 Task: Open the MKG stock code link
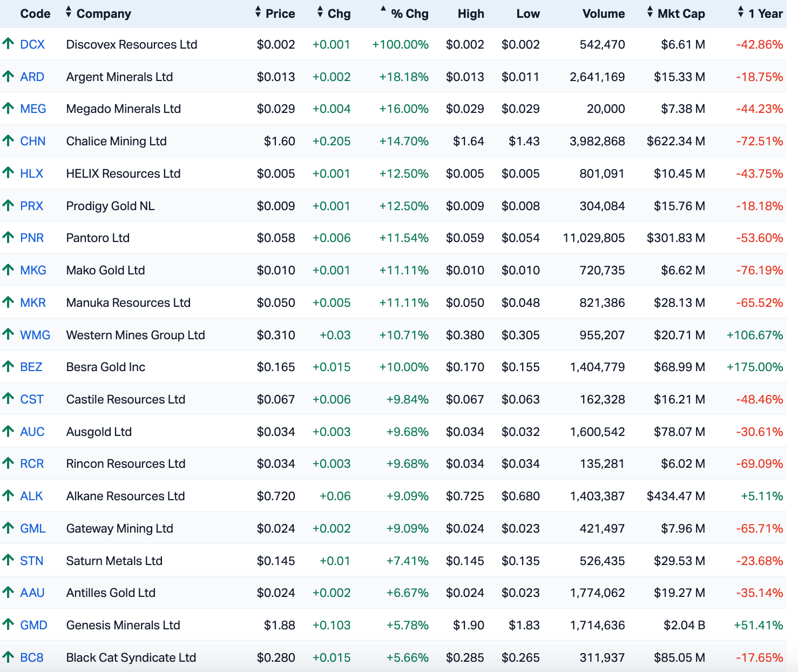(x=33, y=270)
